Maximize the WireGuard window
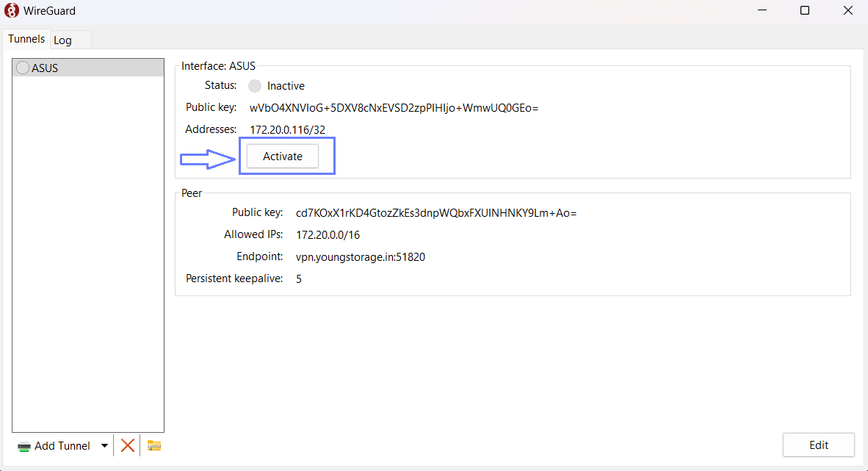 [x=805, y=11]
